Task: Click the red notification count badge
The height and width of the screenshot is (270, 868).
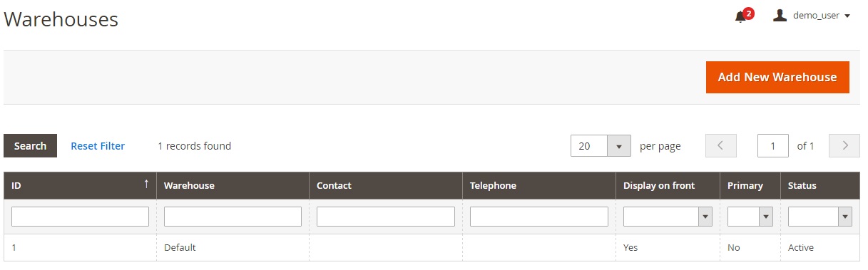Action: pyautogui.click(x=749, y=13)
